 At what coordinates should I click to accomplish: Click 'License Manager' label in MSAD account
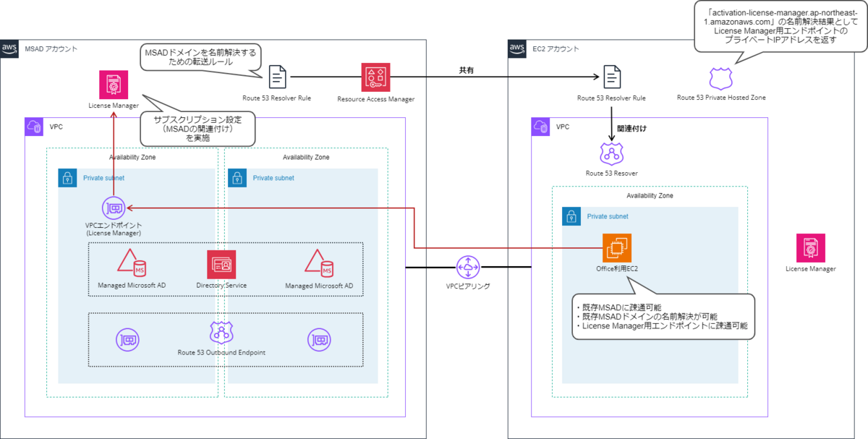[114, 106]
